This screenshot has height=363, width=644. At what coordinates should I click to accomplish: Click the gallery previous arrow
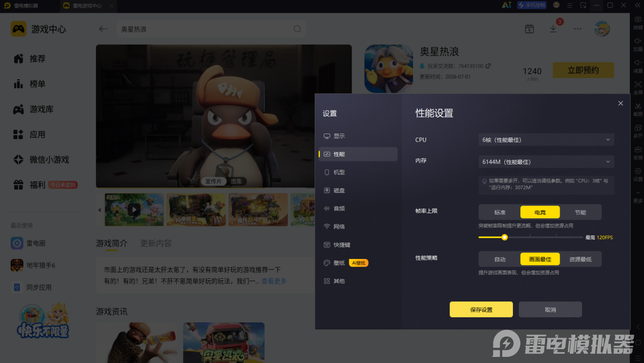coord(100,210)
